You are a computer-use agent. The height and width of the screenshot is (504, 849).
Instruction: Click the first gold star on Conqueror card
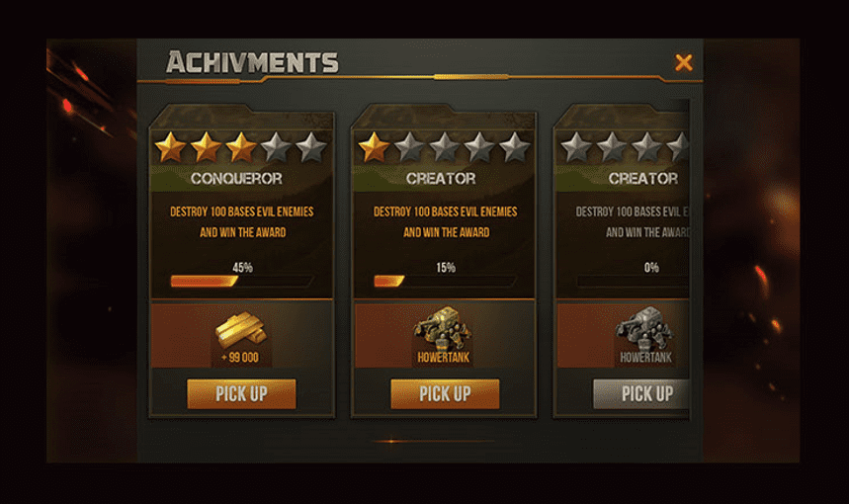[x=171, y=147]
